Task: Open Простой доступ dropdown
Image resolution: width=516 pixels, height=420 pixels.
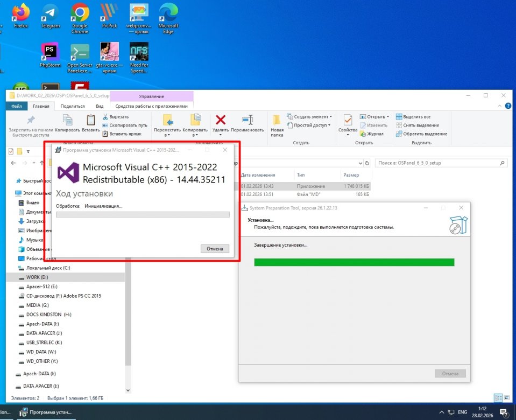Action: click(309, 125)
